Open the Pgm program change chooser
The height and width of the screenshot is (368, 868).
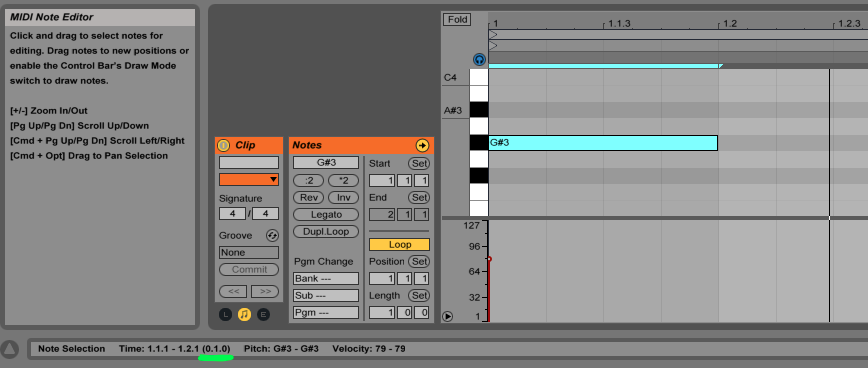pyautogui.click(x=326, y=313)
